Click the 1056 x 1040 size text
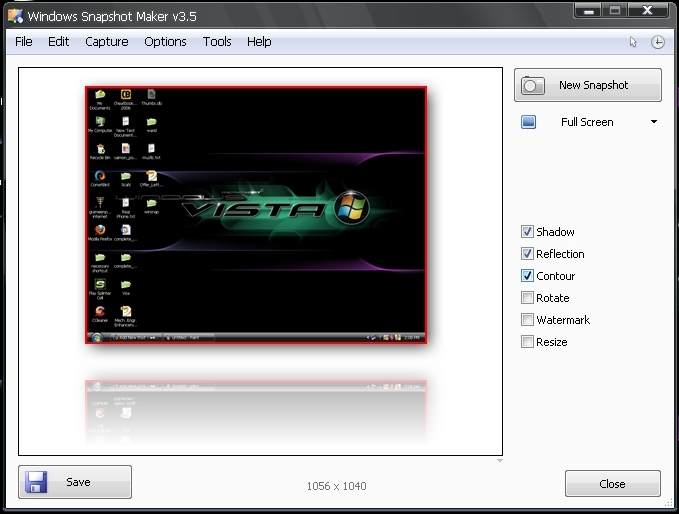 336,486
